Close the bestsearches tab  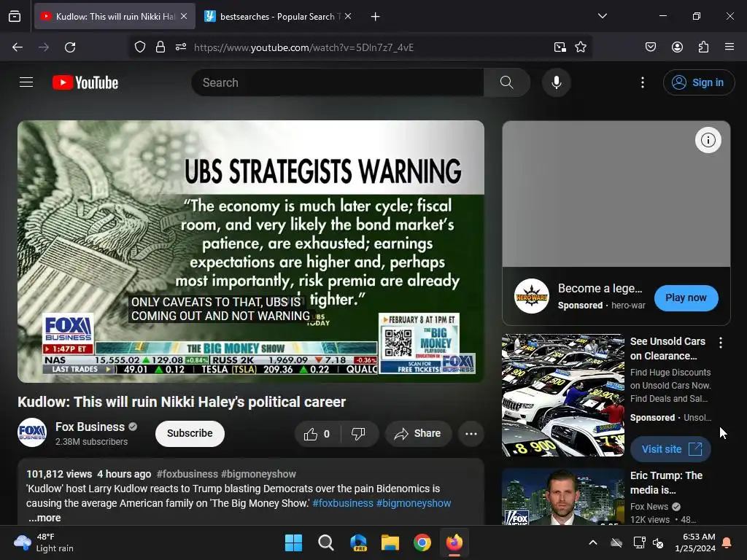[348, 17]
